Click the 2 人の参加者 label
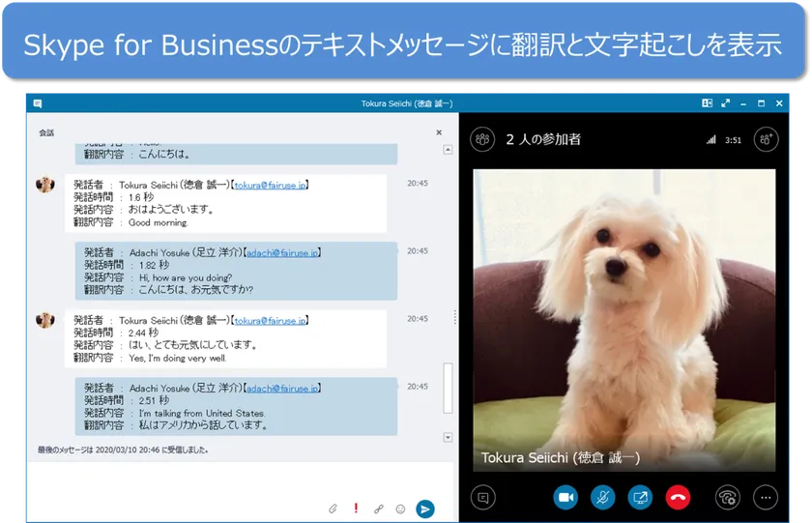The height and width of the screenshot is (523, 812). pyautogui.click(x=543, y=139)
